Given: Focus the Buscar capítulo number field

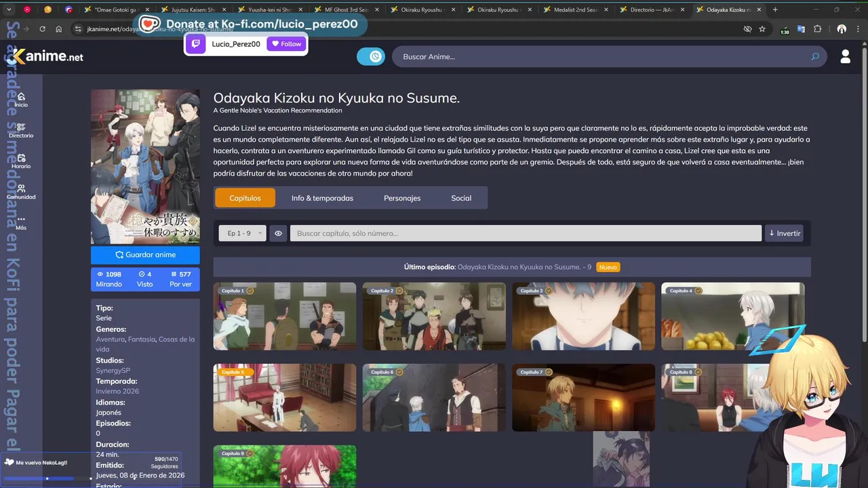Looking at the screenshot, I should [x=526, y=233].
